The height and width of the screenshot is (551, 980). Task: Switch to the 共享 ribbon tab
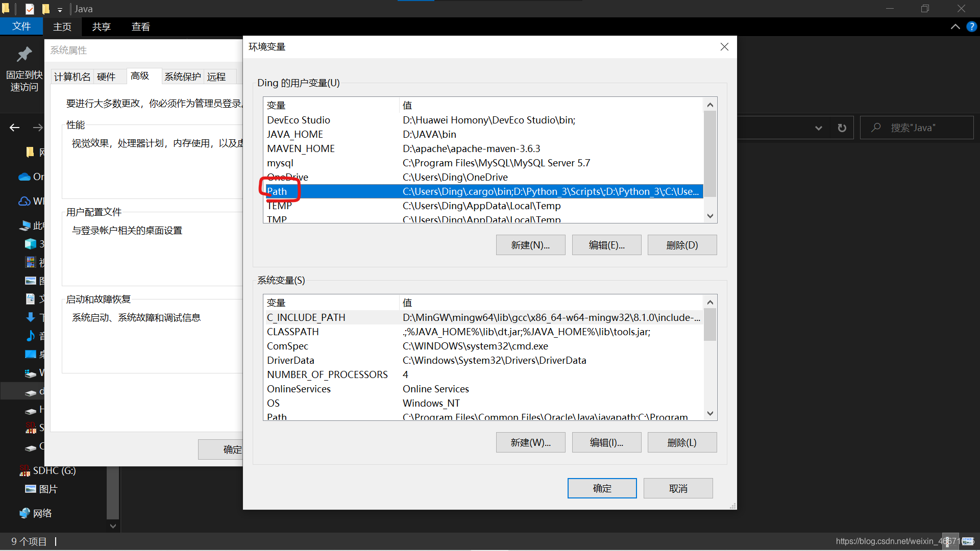[101, 27]
